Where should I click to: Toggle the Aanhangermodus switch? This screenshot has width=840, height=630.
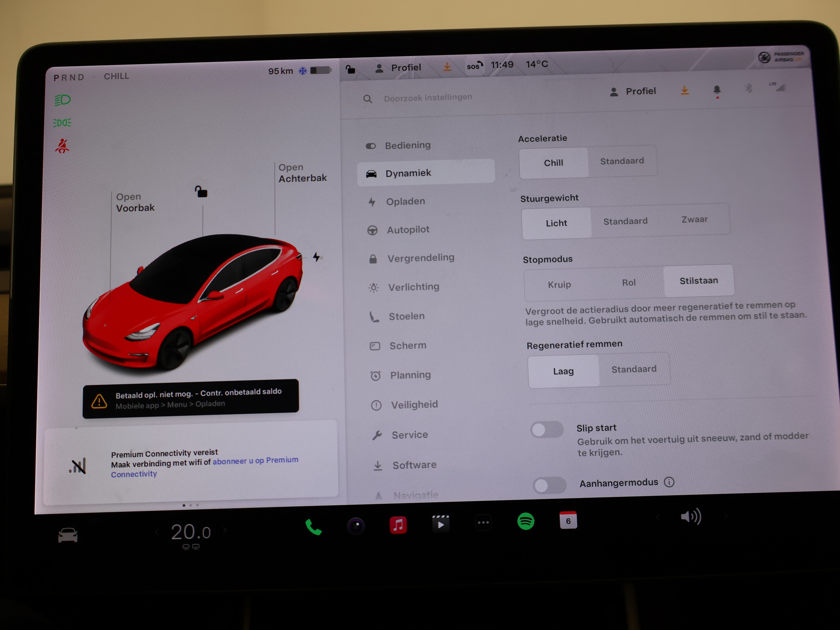click(549, 485)
